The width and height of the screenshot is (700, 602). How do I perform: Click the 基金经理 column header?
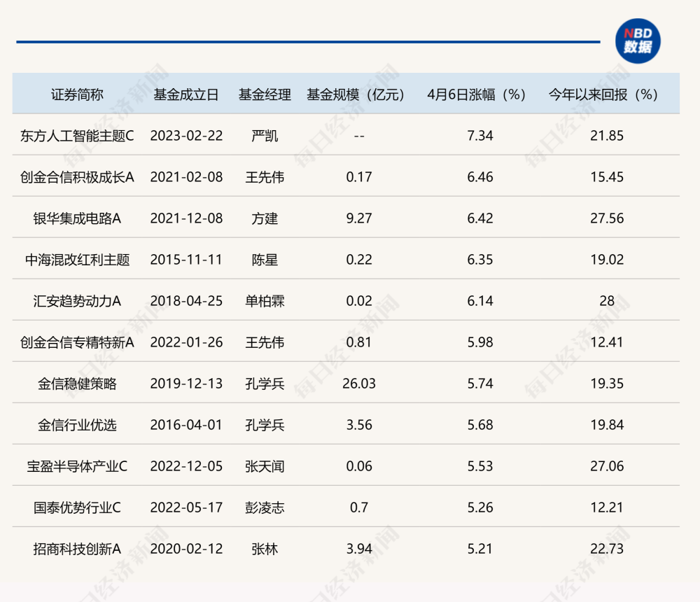[265, 94]
